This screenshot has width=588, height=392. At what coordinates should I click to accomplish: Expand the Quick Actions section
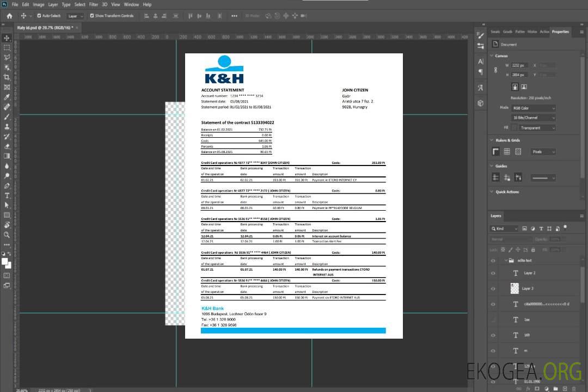pos(492,192)
